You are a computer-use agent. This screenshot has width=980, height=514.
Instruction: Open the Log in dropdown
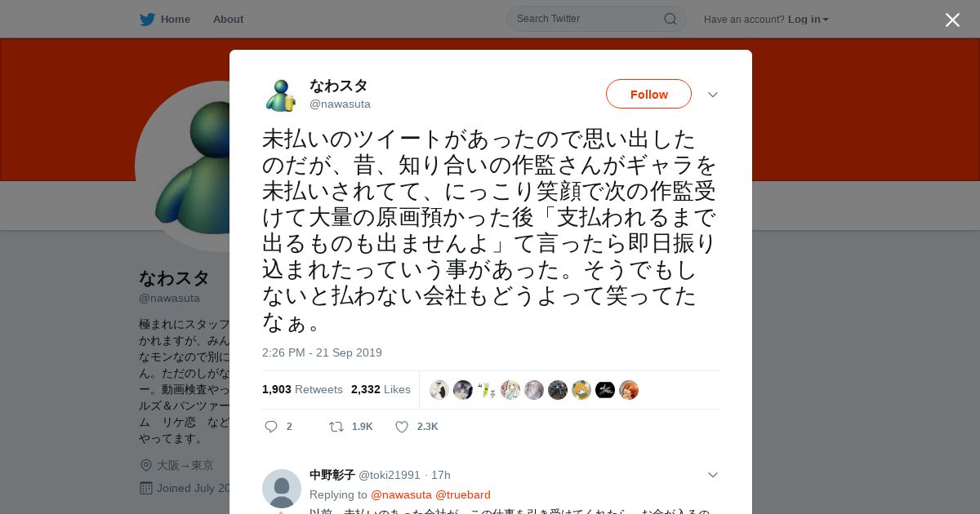click(808, 19)
